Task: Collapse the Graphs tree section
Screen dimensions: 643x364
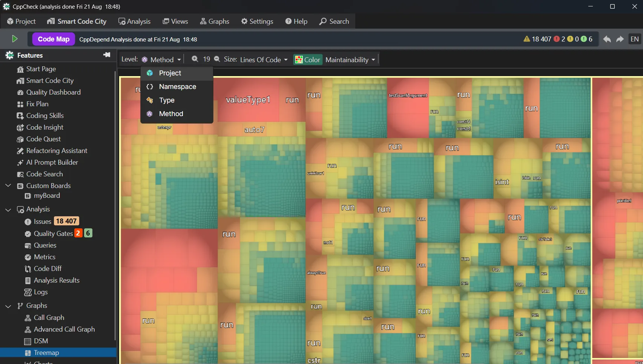Action: (8, 306)
